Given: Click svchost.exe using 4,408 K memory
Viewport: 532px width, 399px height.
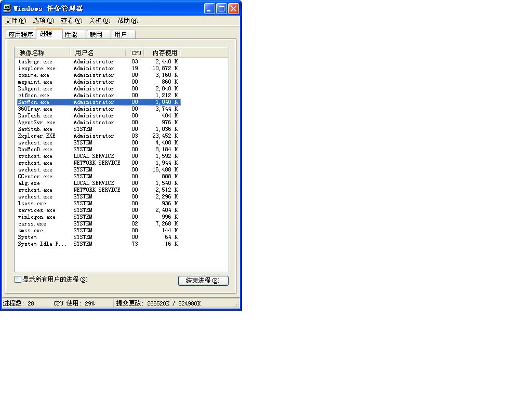Looking at the screenshot, I should pyautogui.click(x=98, y=143).
